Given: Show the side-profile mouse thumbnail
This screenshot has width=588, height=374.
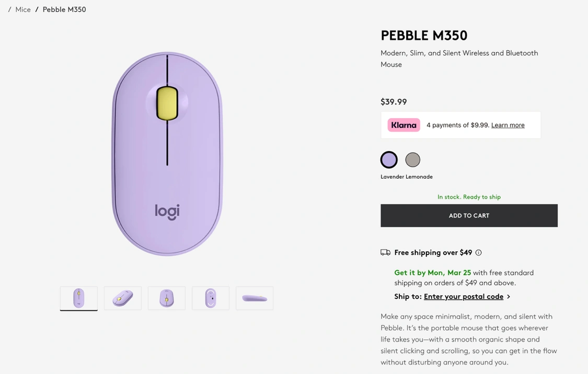Looking at the screenshot, I should coord(255,298).
